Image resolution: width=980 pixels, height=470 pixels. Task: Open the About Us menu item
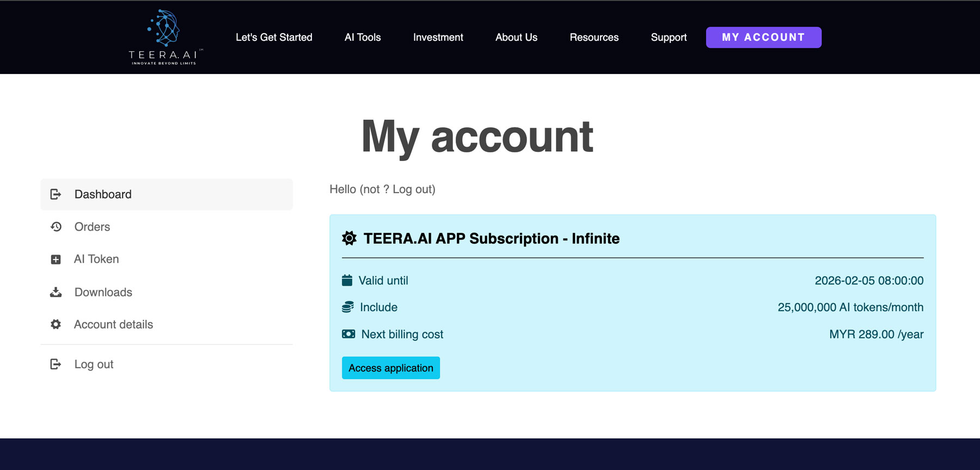click(516, 38)
